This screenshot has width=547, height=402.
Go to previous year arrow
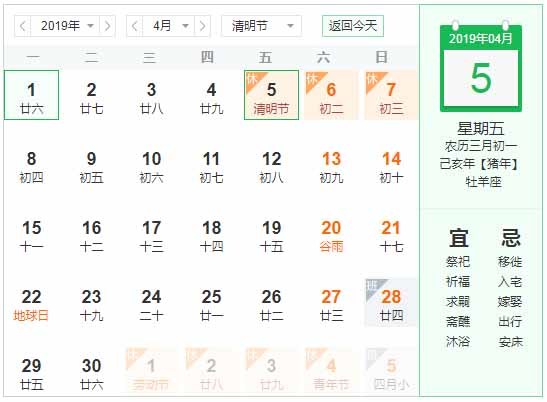click(23, 26)
